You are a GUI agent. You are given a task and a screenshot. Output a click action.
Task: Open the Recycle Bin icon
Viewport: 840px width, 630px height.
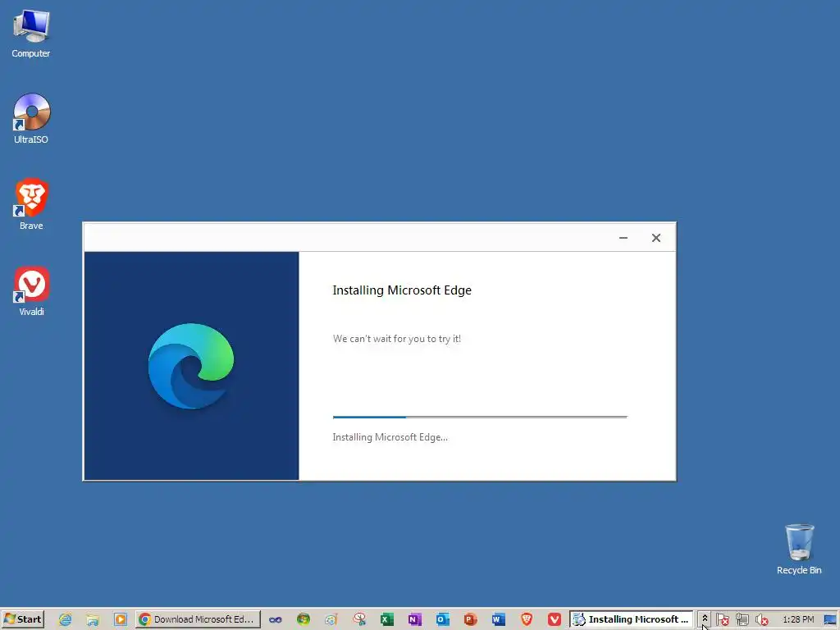799,549
